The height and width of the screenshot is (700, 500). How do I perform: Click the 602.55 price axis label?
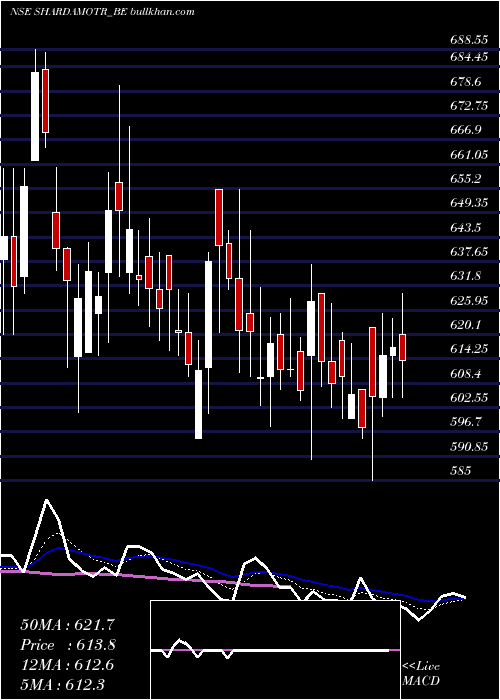pos(468,397)
